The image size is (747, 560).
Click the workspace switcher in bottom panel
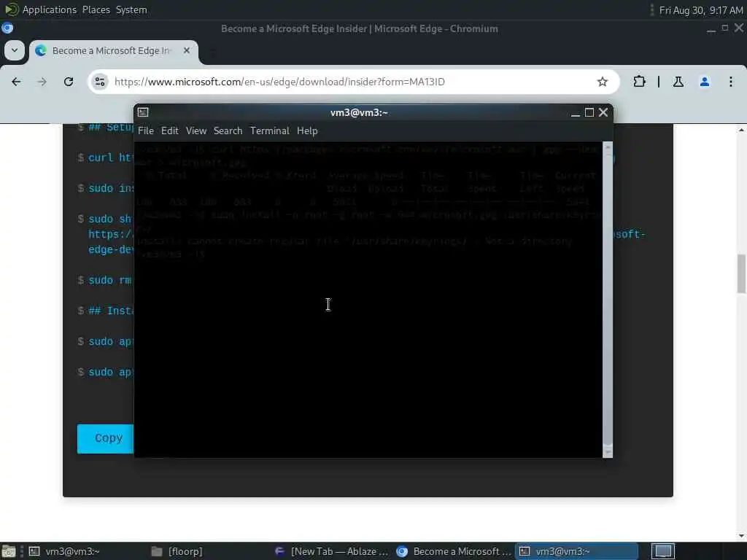click(662, 551)
